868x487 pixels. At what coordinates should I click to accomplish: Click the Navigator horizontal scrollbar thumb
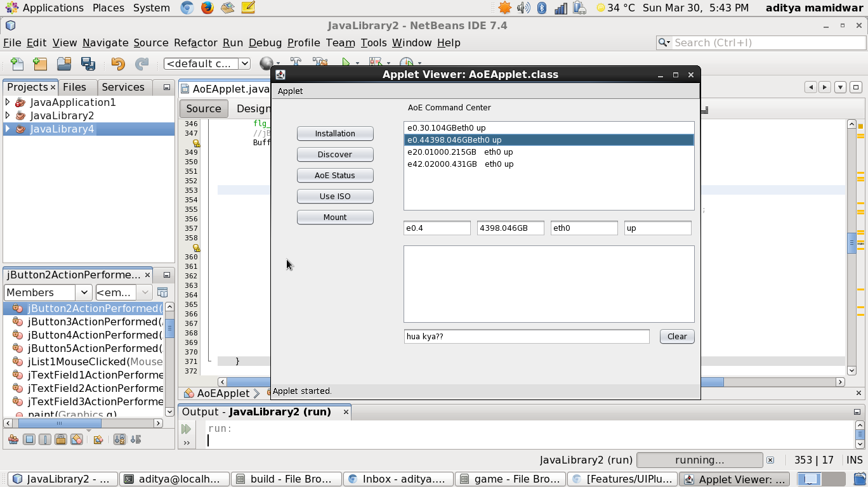(59, 423)
